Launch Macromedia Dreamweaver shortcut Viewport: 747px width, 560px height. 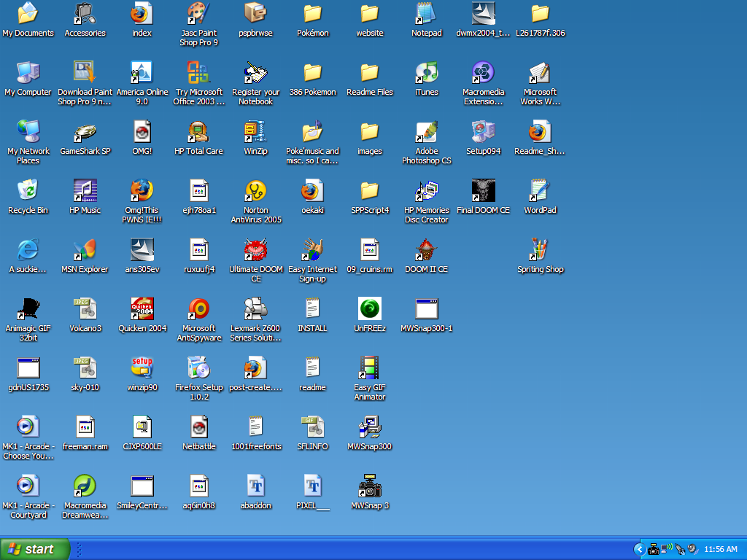pos(85,486)
